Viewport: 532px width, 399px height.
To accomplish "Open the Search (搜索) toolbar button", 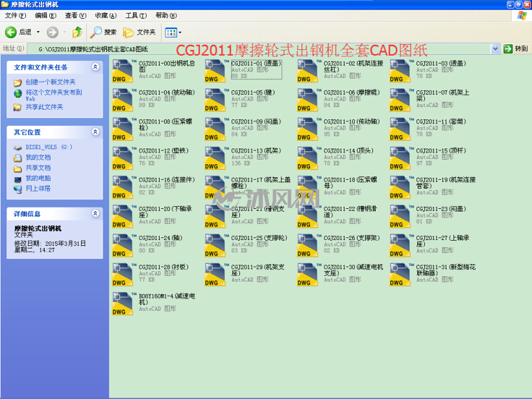I will pos(104,32).
